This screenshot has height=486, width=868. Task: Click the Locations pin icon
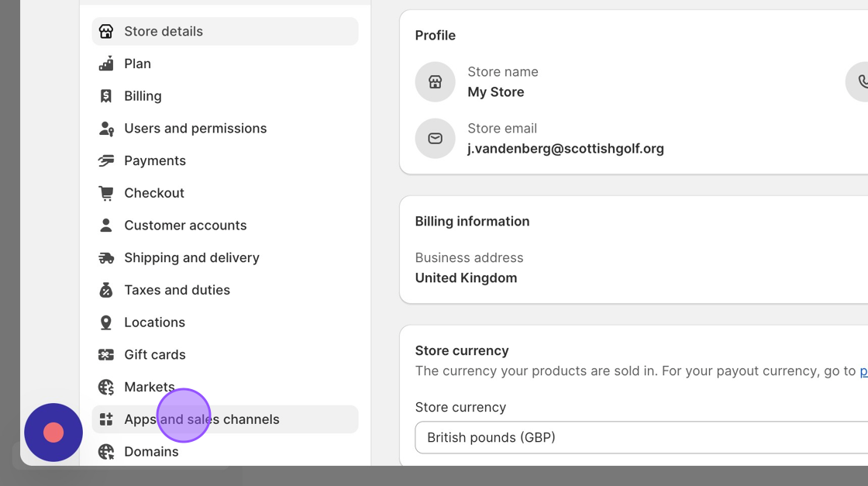(106, 322)
